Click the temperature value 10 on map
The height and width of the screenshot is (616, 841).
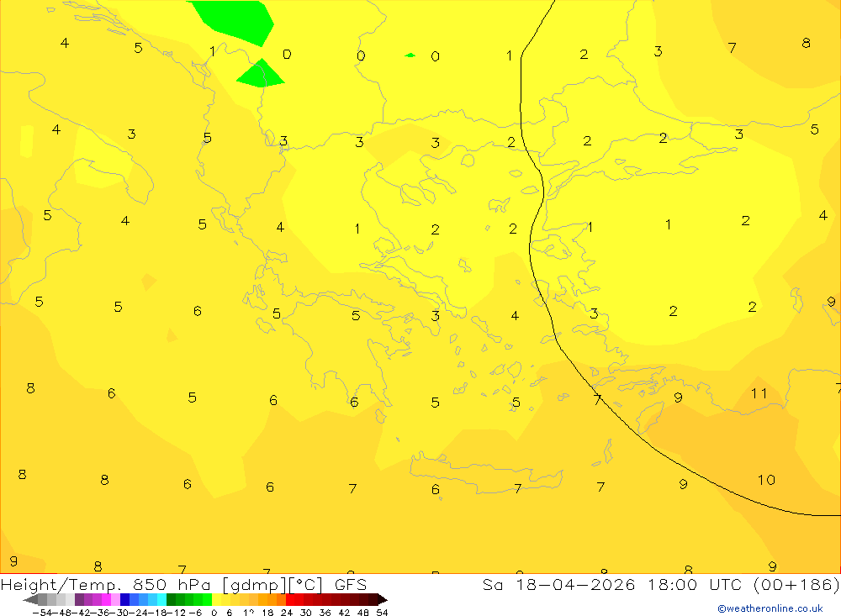766,480
